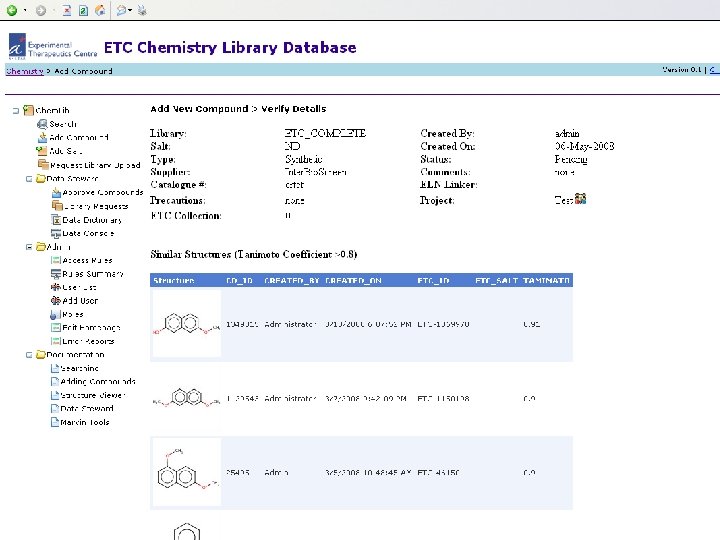This screenshot has width=720, height=540.
Task: Click the browser Stop button
Action: tap(67, 10)
